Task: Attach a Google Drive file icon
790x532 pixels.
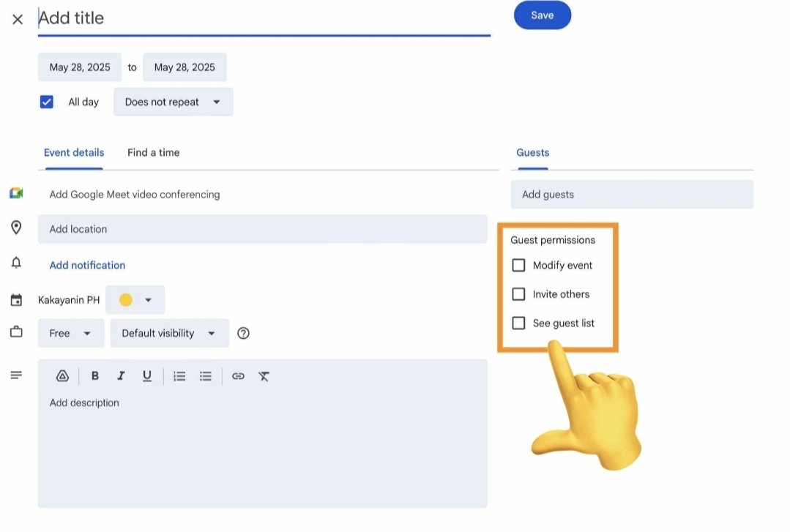Action: coord(62,376)
